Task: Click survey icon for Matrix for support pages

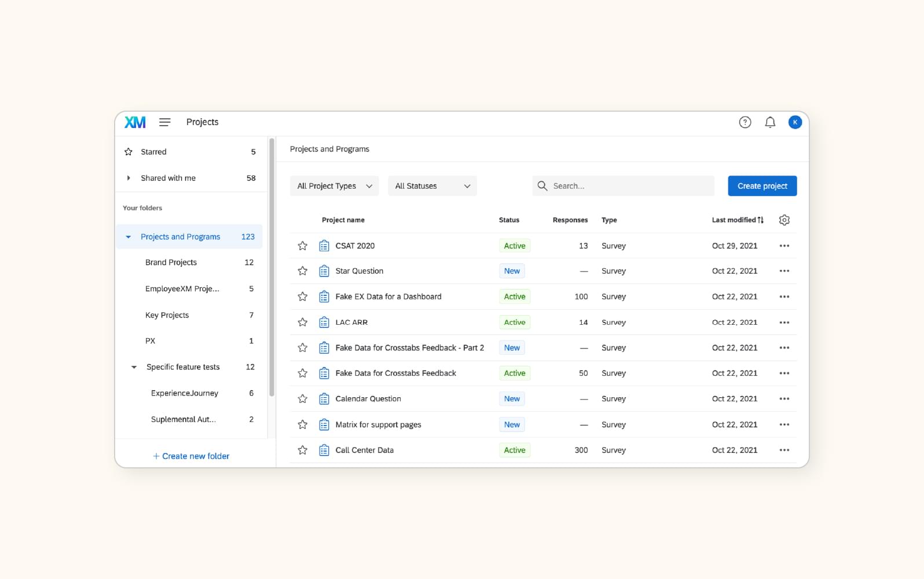Action: [324, 424]
